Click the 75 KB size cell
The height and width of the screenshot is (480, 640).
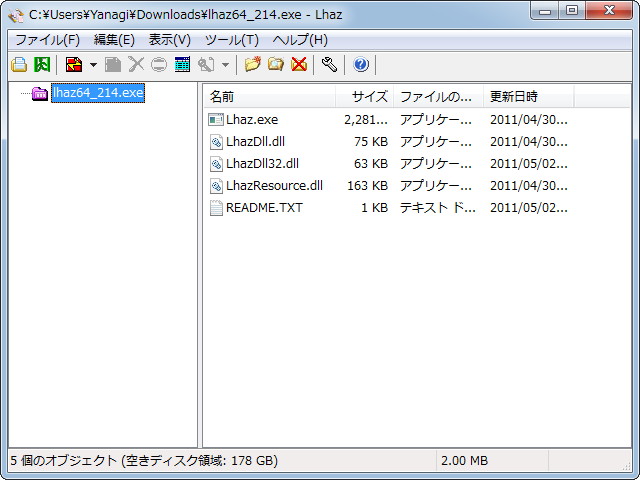point(371,142)
